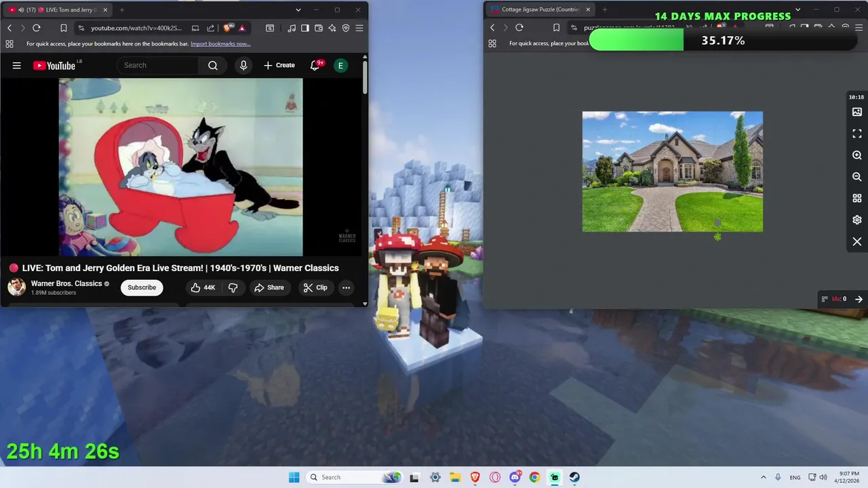Zoom in on the jigsaw puzzle
The image size is (868, 488).
click(857, 155)
